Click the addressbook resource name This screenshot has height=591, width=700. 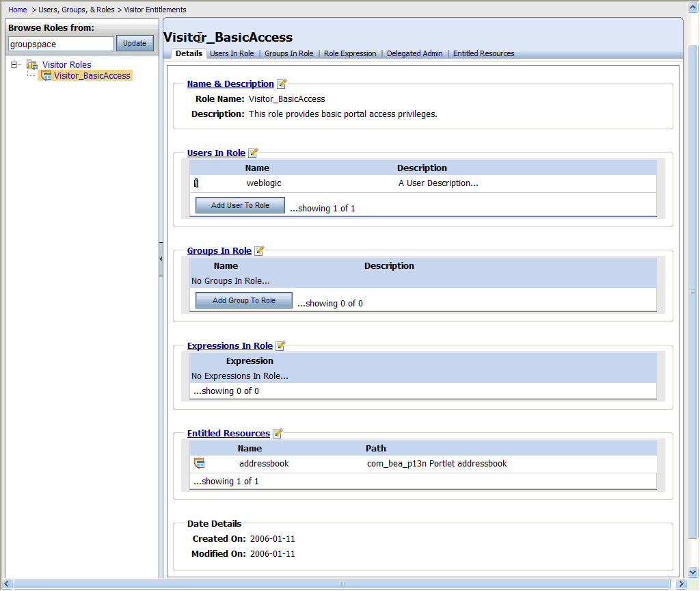pos(264,464)
